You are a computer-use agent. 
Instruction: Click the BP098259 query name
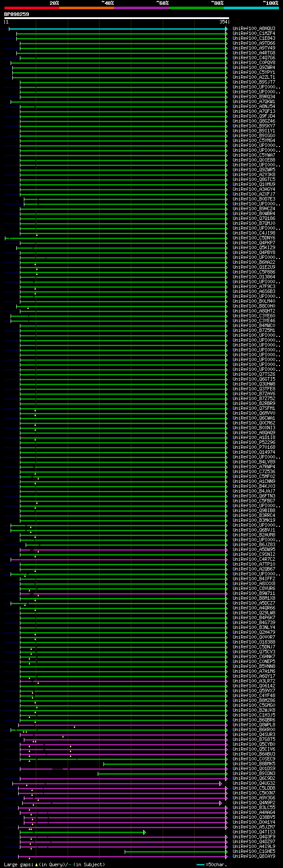pos(16,14)
